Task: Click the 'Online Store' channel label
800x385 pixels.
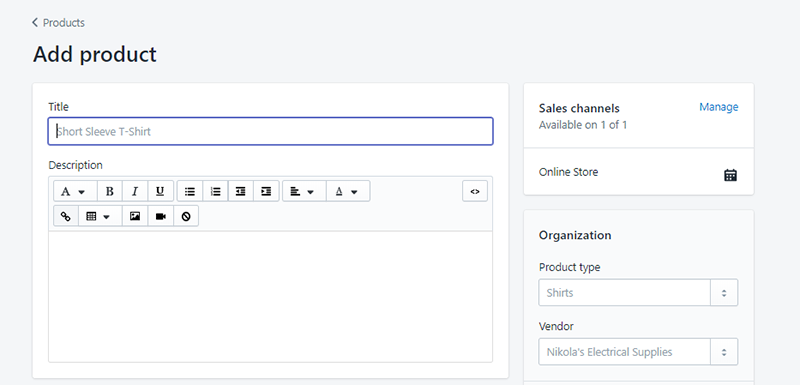Action: click(x=568, y=172)
